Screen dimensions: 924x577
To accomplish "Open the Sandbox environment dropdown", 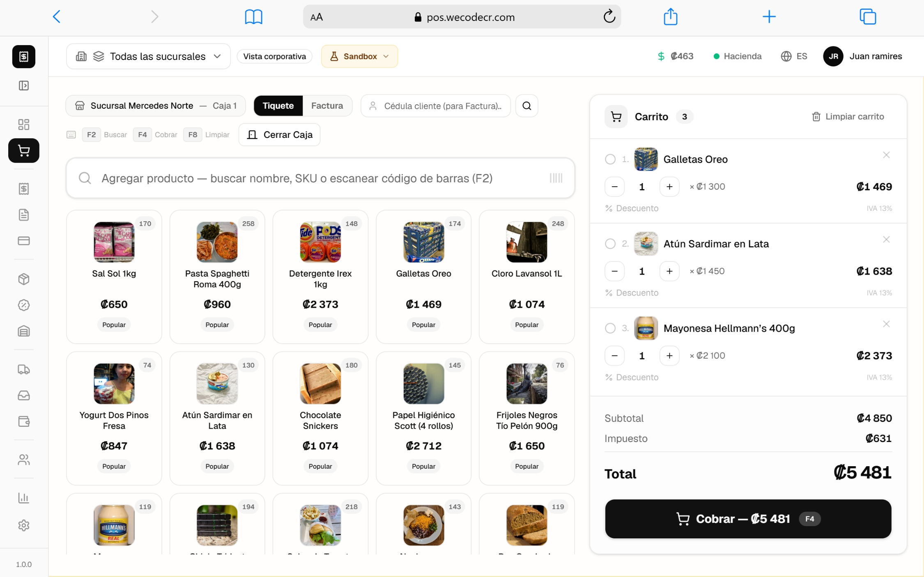I will [x=359, y=56].
